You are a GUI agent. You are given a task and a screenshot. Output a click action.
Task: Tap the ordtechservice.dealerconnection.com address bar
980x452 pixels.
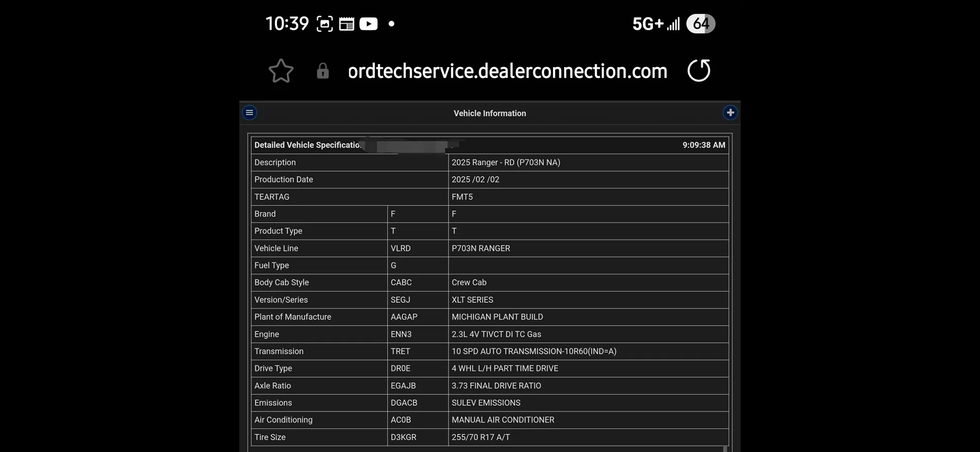point(508,71)
